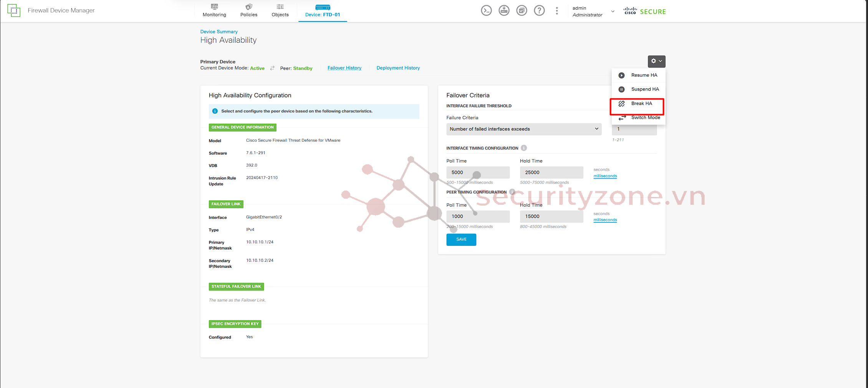Expand the gear actions dropdown

pyautogui.click(x=656, y=61)
